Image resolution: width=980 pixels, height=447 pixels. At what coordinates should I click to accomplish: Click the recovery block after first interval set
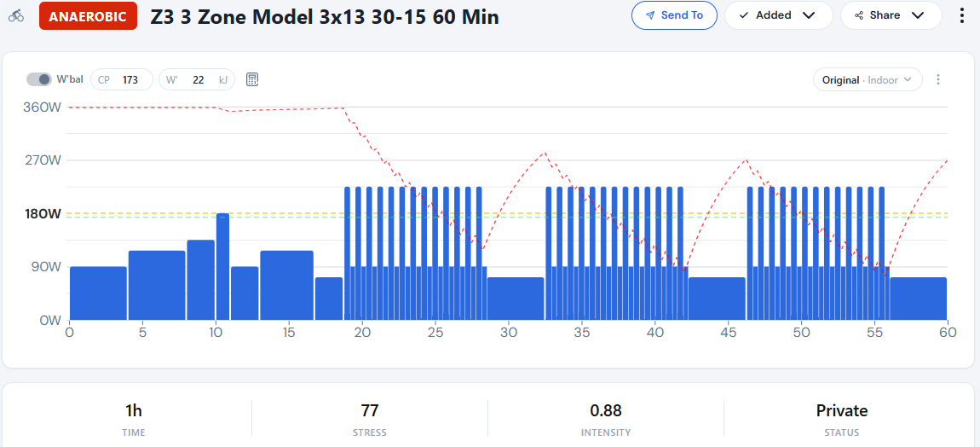516,299
